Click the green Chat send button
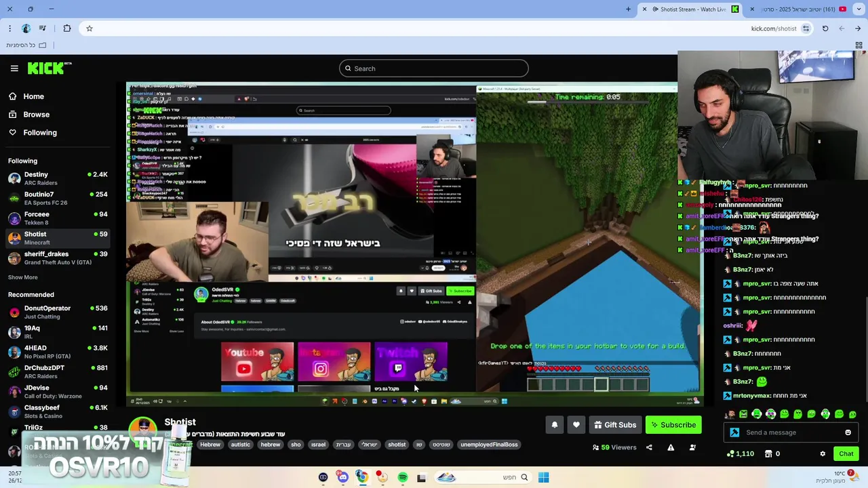This screenshot has width=868, height=488. [x=846, y=454]
